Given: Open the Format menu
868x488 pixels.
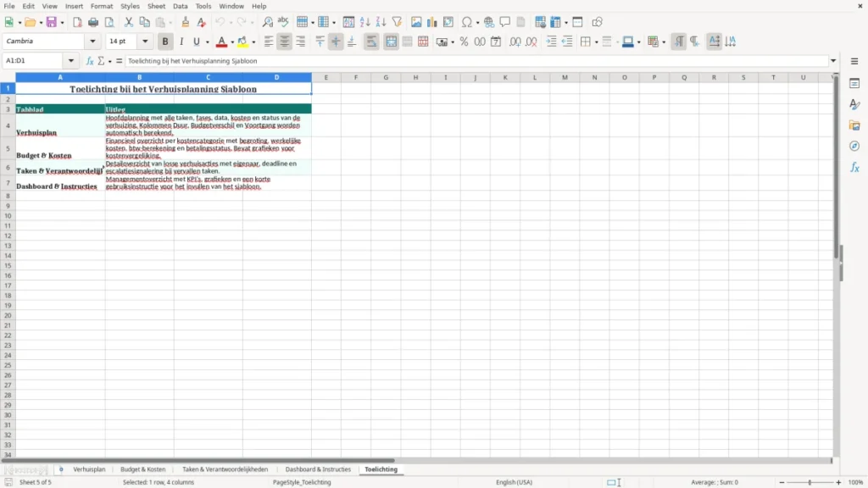Looking at the screenshot, I should point(102,6).
